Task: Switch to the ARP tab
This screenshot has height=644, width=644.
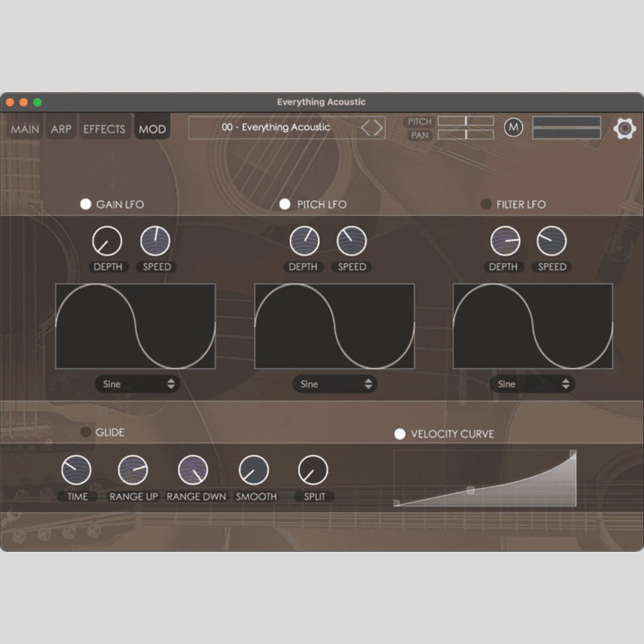Action: pyautogui.click(x=61, y=129)
